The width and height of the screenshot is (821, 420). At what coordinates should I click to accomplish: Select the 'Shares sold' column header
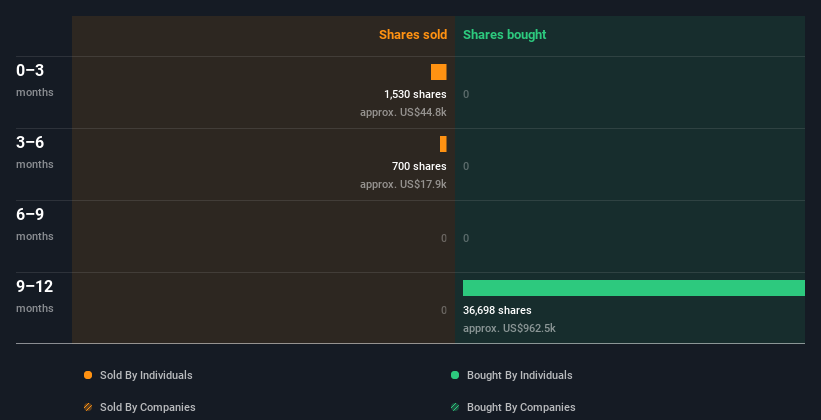(413, 35)
